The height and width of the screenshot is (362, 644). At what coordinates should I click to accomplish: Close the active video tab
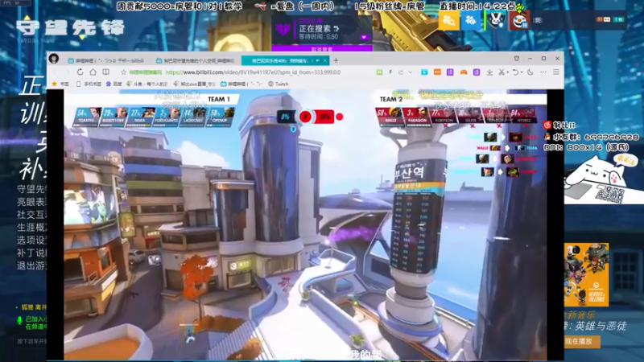(x=325, y=60)
